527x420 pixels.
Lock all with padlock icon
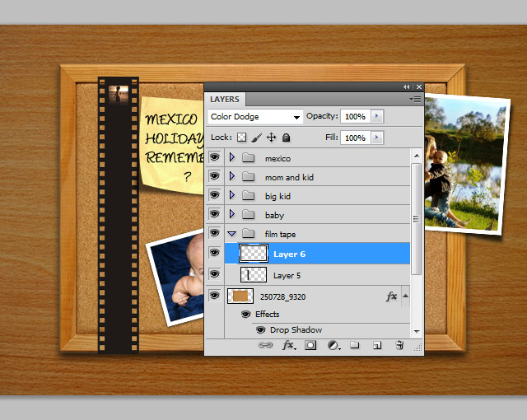click(287, 138)
